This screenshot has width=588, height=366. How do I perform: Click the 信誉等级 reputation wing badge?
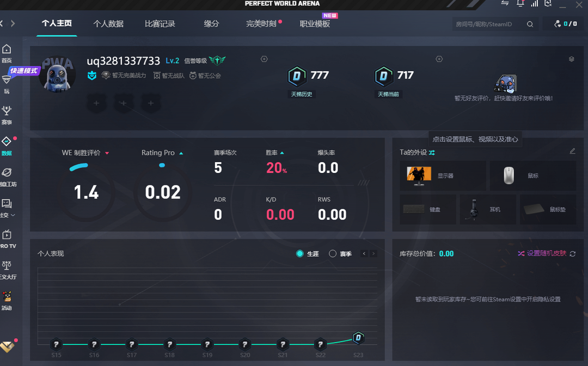[x=217, y=60]
